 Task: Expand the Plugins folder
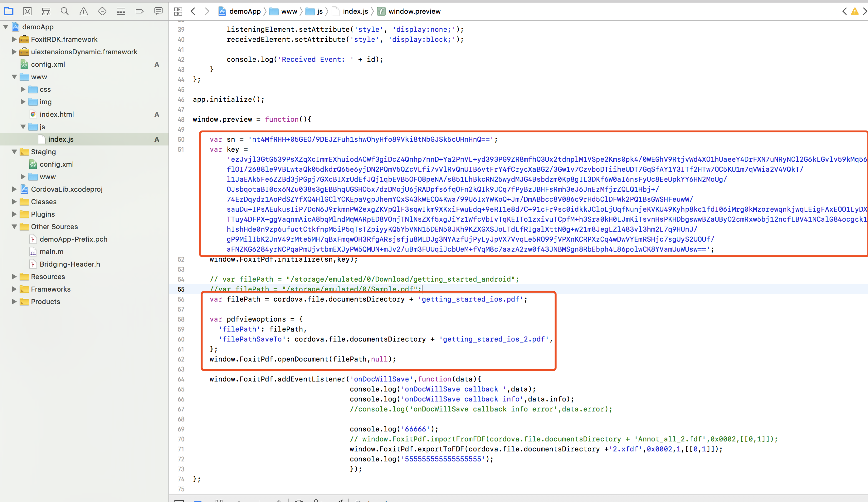[x=14, y=214]
